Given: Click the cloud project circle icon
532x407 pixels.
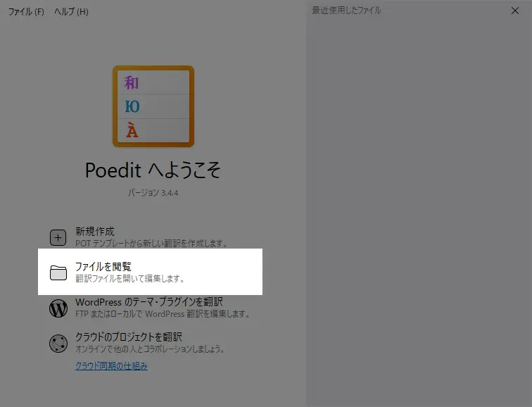Looking at the screenshot, I should [58, 343].
